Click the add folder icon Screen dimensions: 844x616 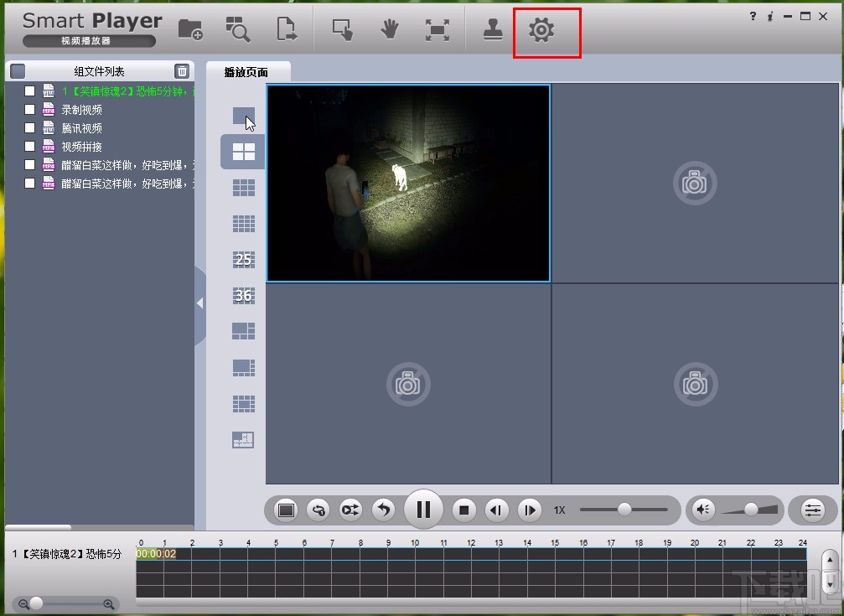click(190, 29)
